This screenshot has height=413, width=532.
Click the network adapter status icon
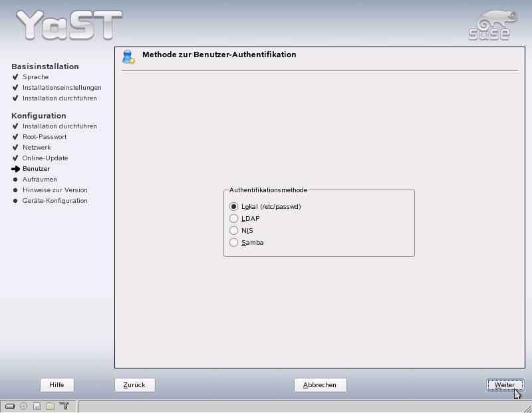tap(65, 406)
